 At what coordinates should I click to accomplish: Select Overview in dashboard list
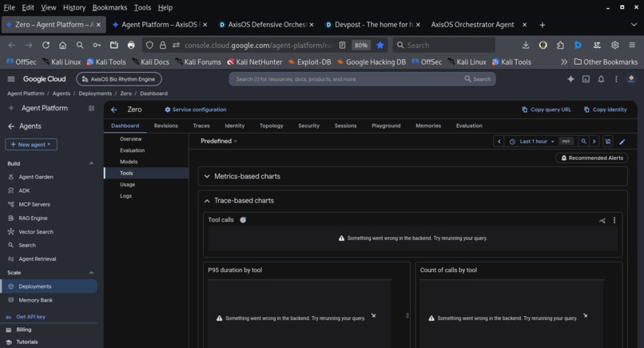coord(130,139)
